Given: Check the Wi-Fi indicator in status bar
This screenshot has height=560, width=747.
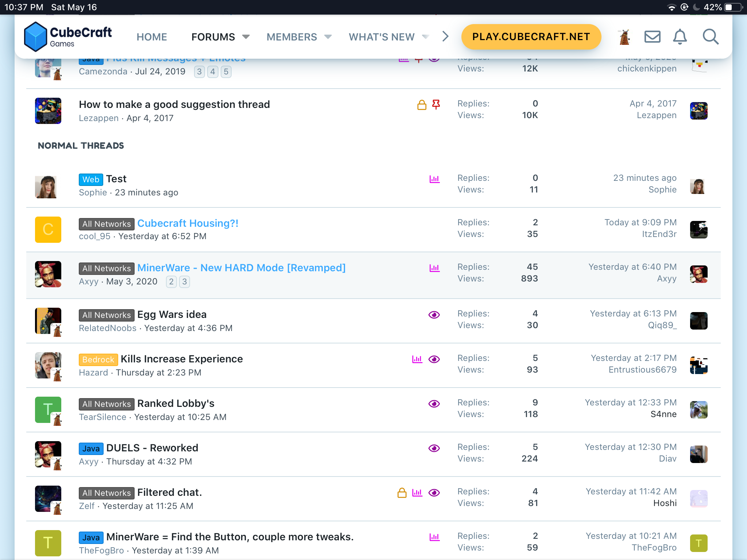Looking at the screenshot, I should point(671,7).
